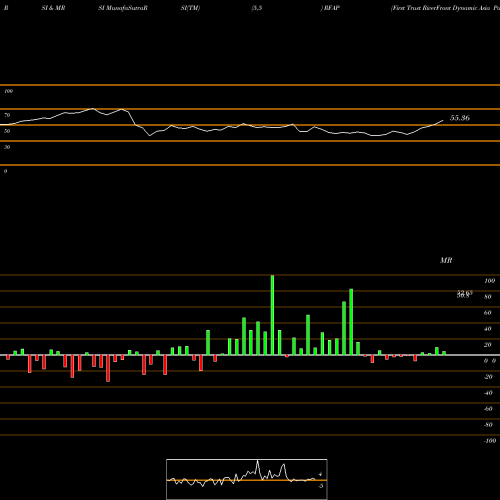The image size is (500, 500).
Task: Click the 60 label on the MR axis
Action: point(488,313)
